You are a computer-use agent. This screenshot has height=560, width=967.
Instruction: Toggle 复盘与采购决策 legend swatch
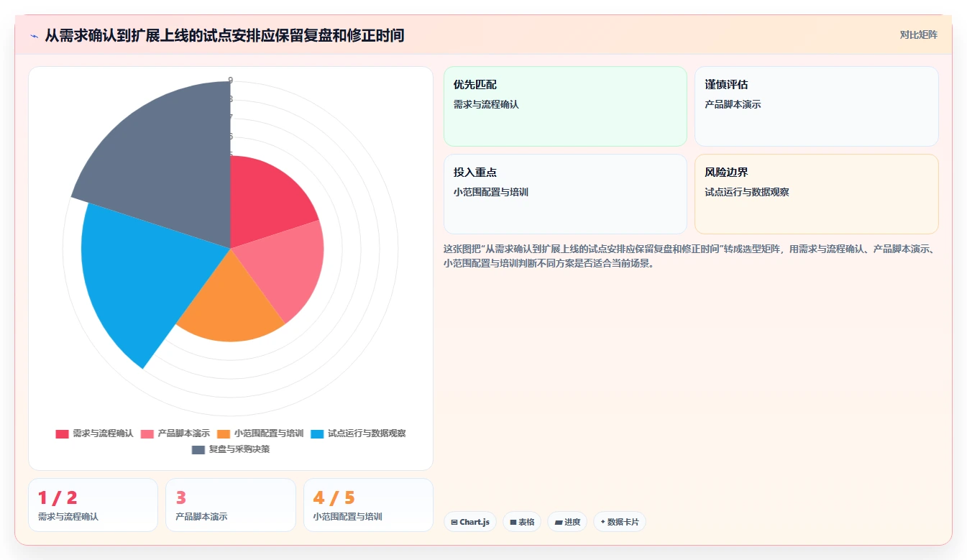(198, 449)
